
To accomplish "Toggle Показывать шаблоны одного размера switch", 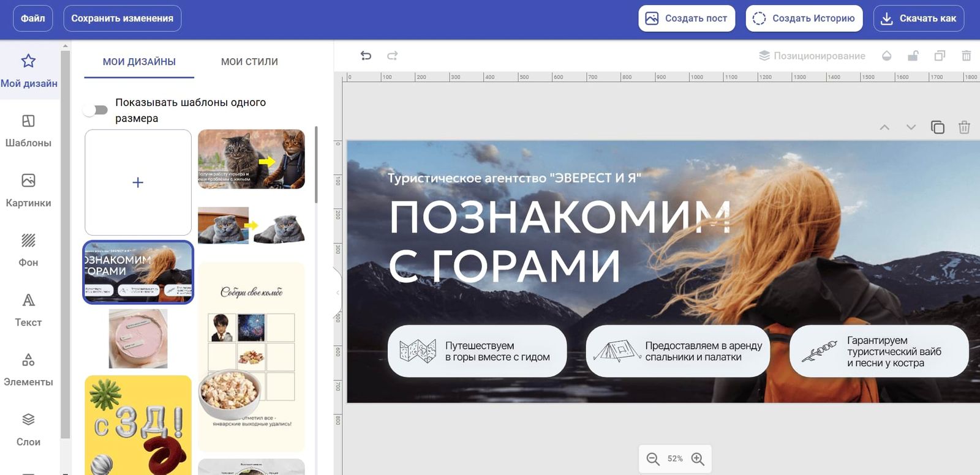I will pyautogui.click(x=96, y=110).
